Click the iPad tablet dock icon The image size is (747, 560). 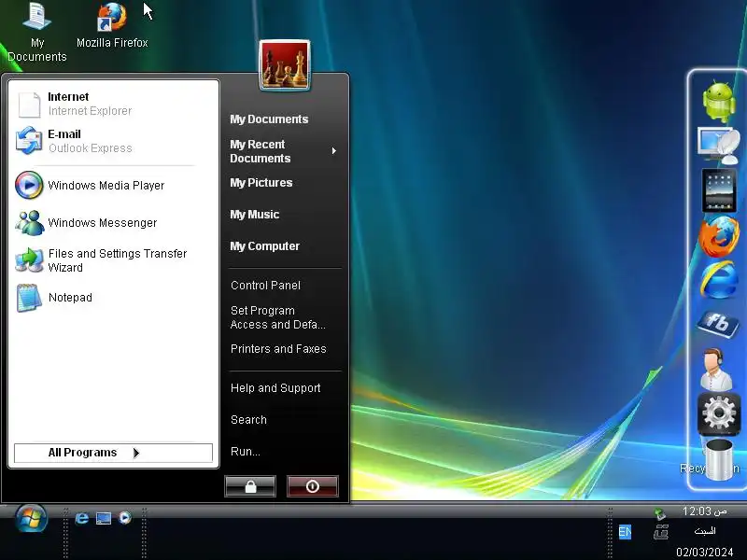pyautogui.click(x=719, y=190)
